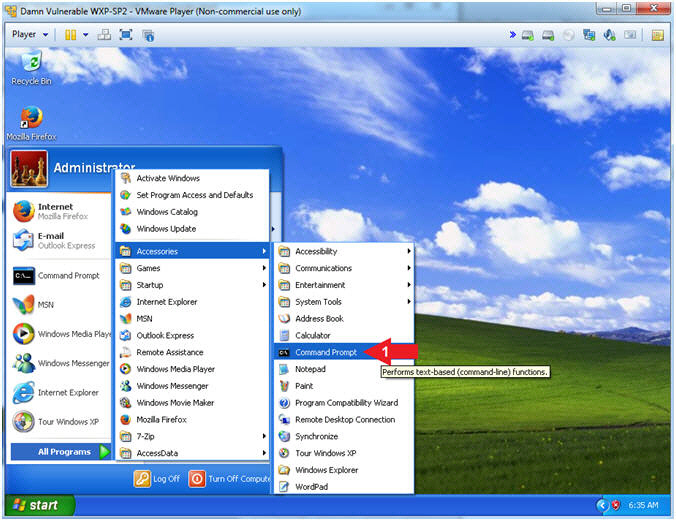The width and height of the screenshot is (676, 521).
Task: Open the VMware Player menu dropdown
Action: (x=30, y=35)
